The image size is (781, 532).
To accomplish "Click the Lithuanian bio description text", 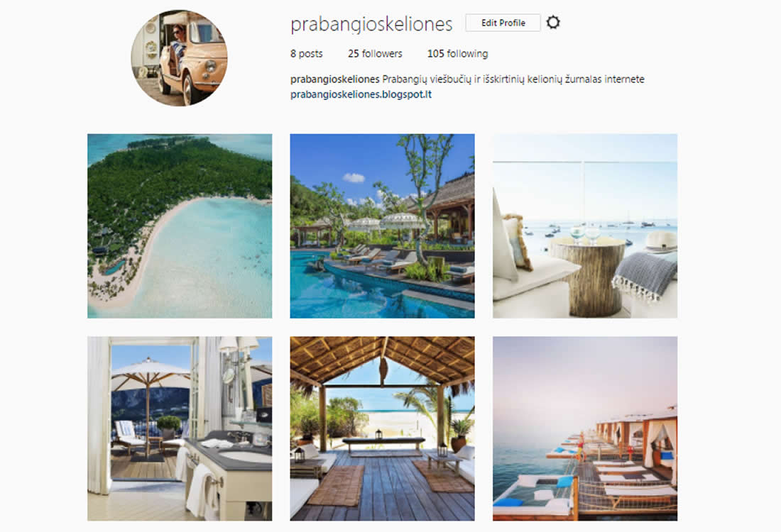I will pos(513,79).
